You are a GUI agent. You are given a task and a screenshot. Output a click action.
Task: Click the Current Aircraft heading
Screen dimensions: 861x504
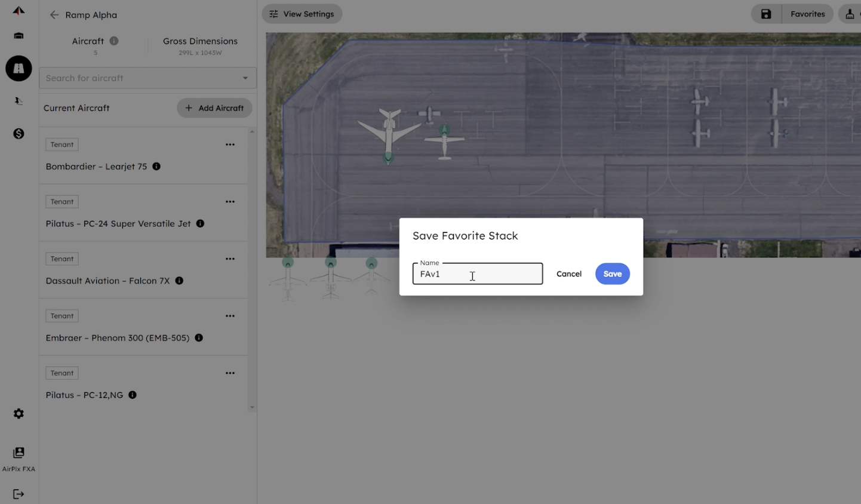pos(76,108)
